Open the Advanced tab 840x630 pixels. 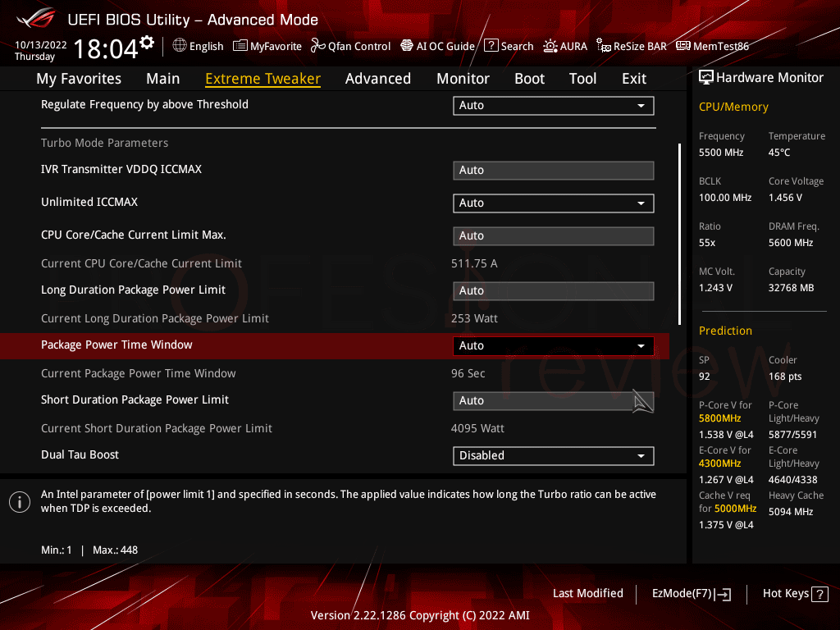tap(378, 79)
